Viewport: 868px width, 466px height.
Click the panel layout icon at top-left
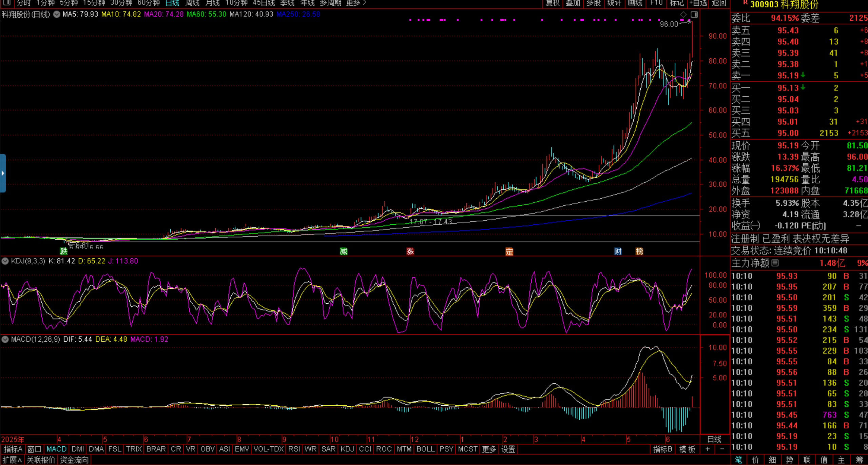pyautogui.click(x=6, y=3)
